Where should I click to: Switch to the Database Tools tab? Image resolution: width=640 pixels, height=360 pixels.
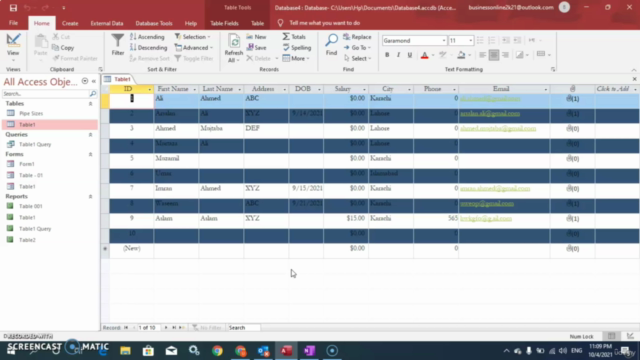coord(154,23)
